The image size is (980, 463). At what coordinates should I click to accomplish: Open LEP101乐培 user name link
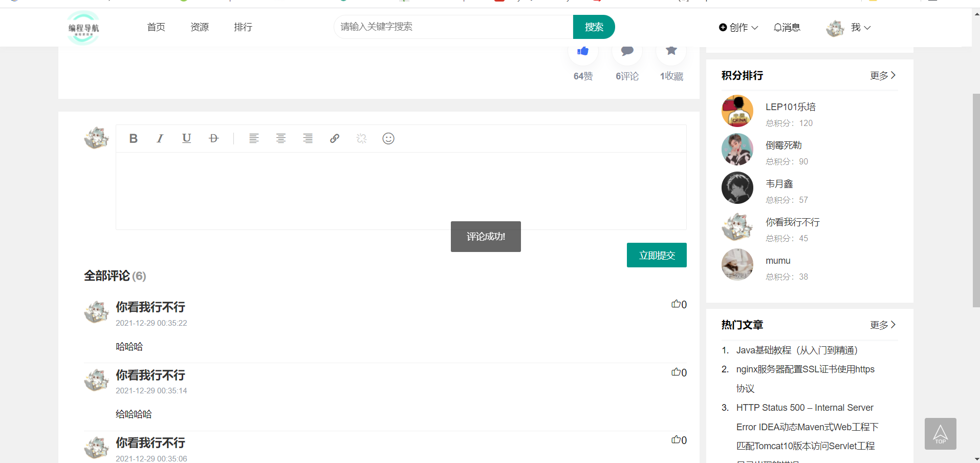pyautogui.click(x=791, y=107)
